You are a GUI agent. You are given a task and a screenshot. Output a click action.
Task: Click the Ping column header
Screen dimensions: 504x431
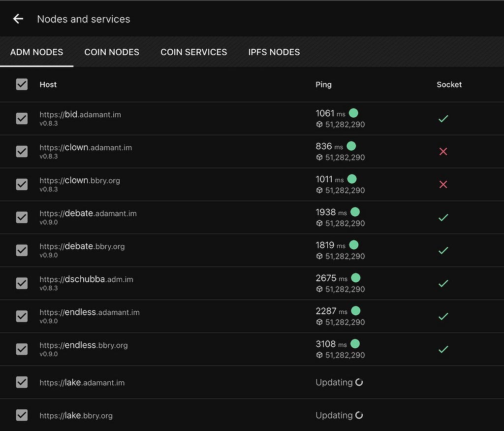click(x=323, y=85)
